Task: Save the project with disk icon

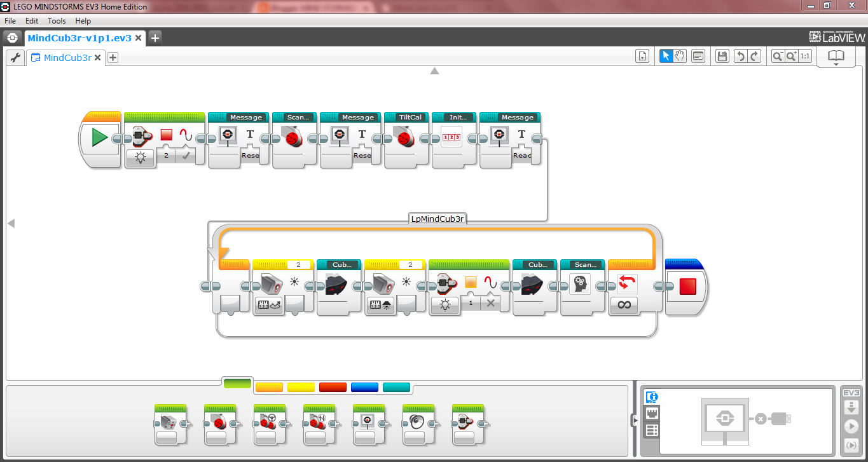Action: coord(722,57)
